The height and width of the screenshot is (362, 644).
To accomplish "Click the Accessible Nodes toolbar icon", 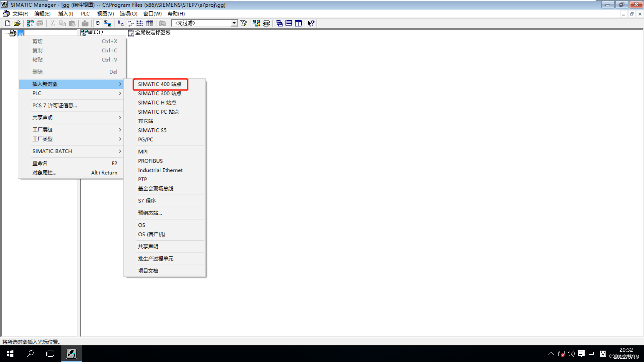I will click(x=30, y=23).
